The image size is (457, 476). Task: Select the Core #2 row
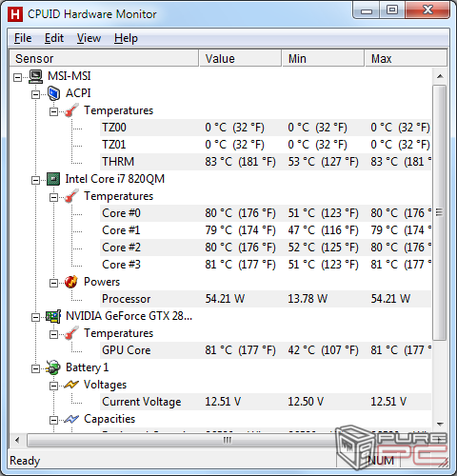266,248
